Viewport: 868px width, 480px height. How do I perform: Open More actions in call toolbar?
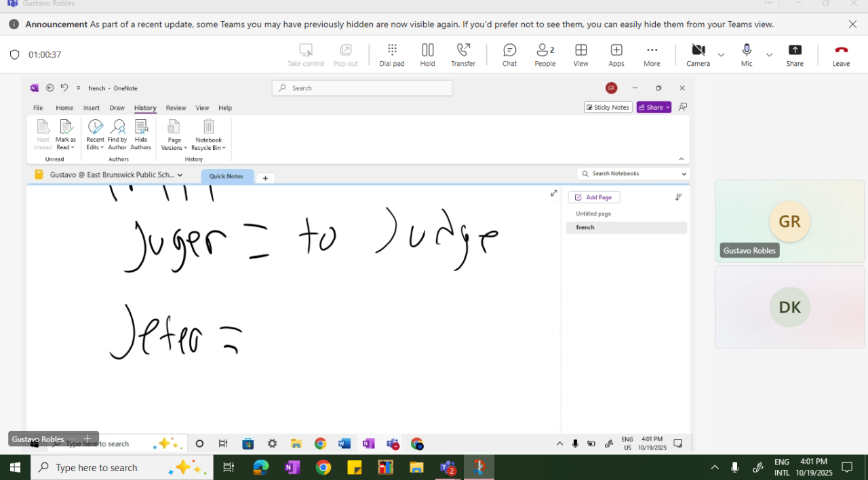click(x=652, y=55)
